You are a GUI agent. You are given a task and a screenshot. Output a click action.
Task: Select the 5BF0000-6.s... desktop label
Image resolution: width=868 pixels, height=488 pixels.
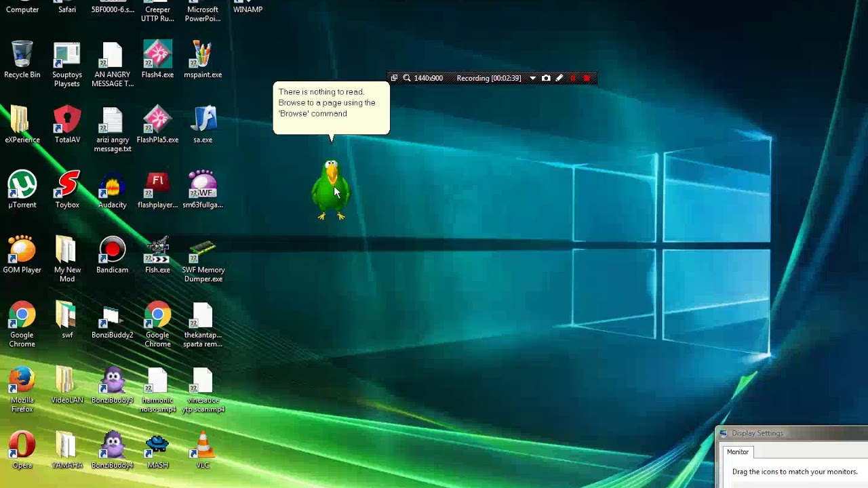(113, 9)
